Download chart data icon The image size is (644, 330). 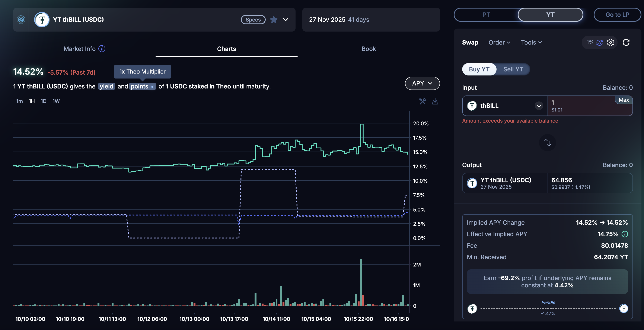coord(435,101)
